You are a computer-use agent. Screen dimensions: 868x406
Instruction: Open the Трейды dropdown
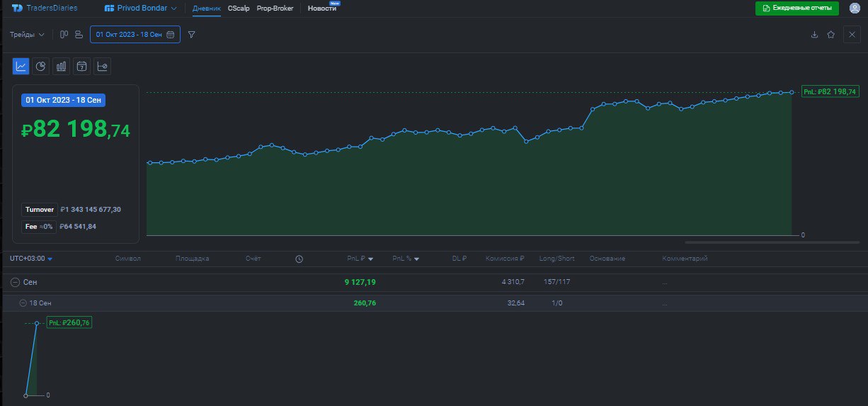coord(27,34)
